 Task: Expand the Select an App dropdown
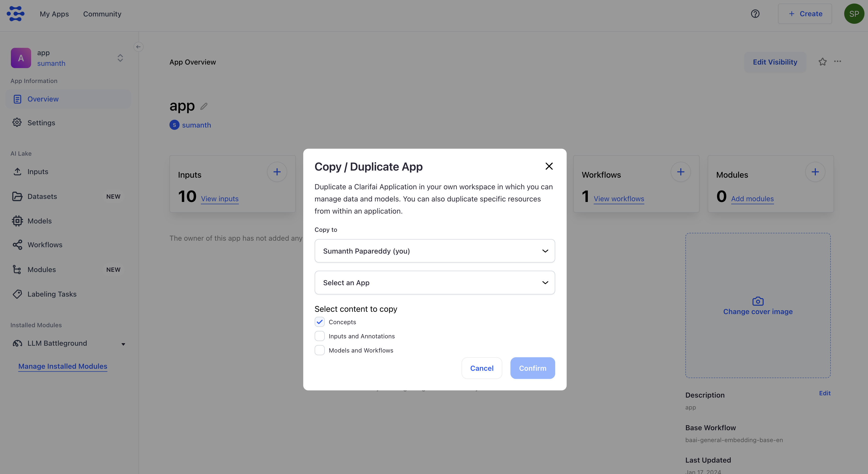coord(435,283)
